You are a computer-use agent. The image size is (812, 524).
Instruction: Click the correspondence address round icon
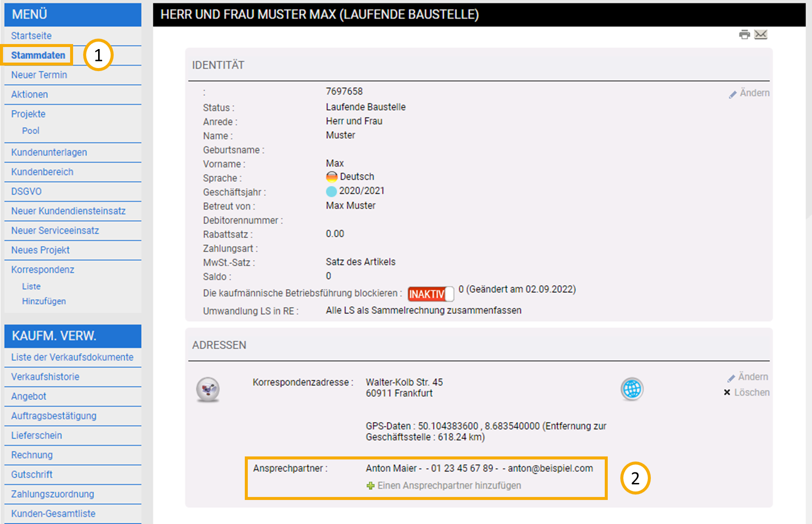[208, 389]
